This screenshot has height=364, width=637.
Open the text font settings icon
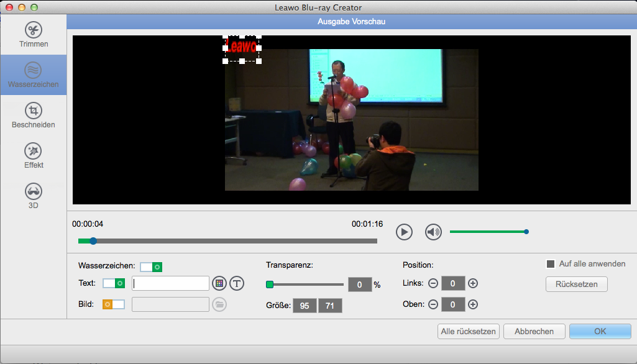coord(237,283)
